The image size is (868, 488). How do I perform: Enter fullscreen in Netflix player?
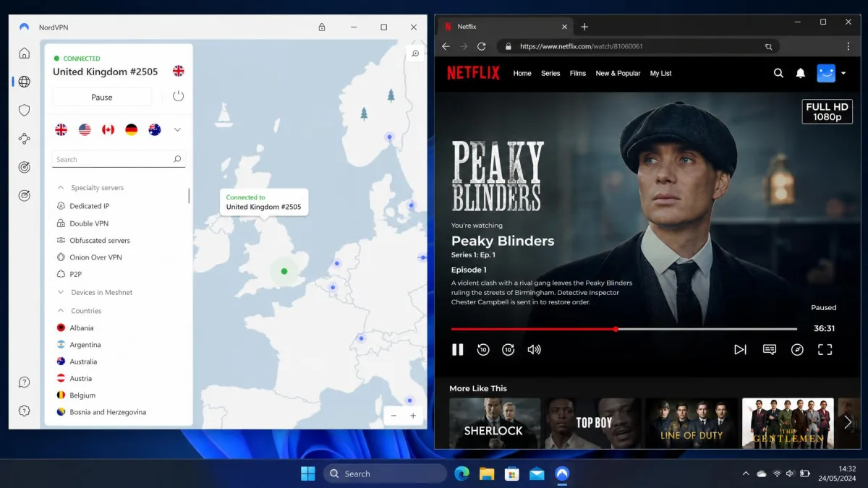(x=825, y=349)
